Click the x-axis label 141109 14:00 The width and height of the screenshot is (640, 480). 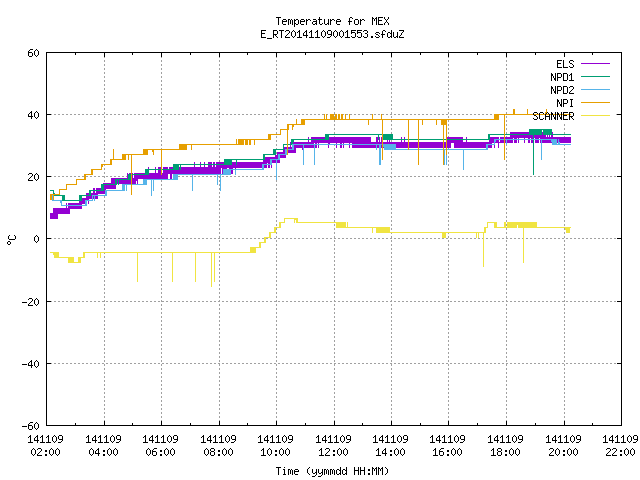coord(391,446)
